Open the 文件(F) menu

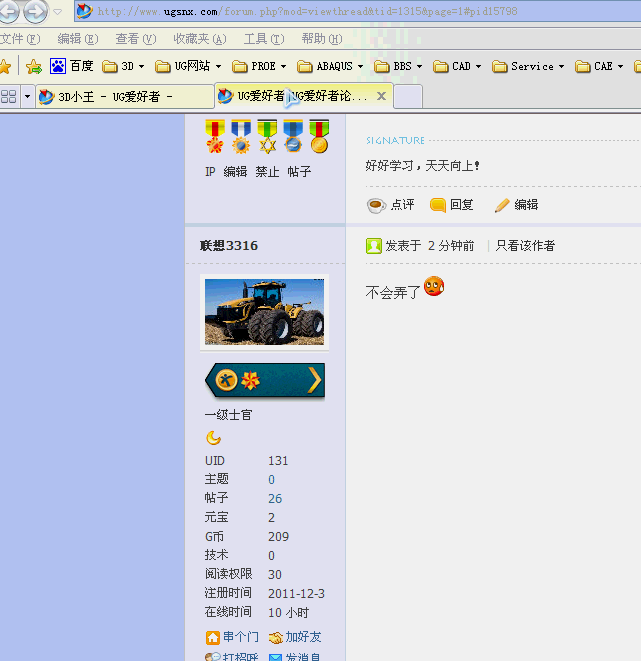20,39
